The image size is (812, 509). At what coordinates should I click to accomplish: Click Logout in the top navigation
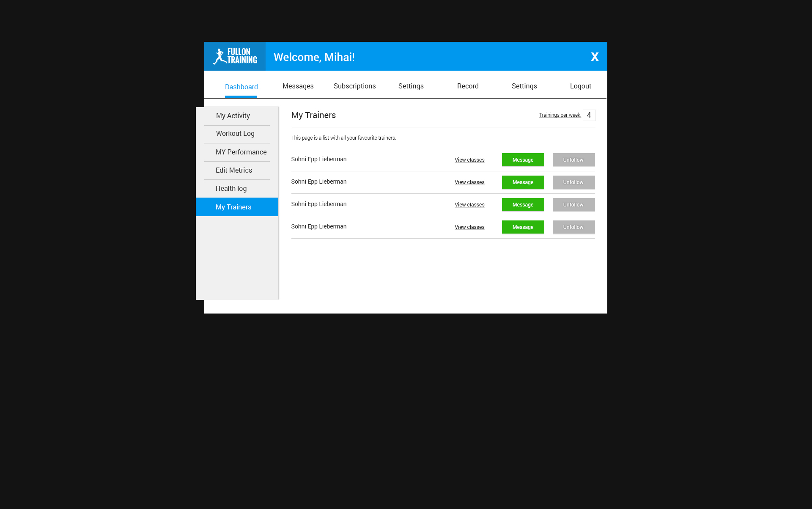coord(580,86)
